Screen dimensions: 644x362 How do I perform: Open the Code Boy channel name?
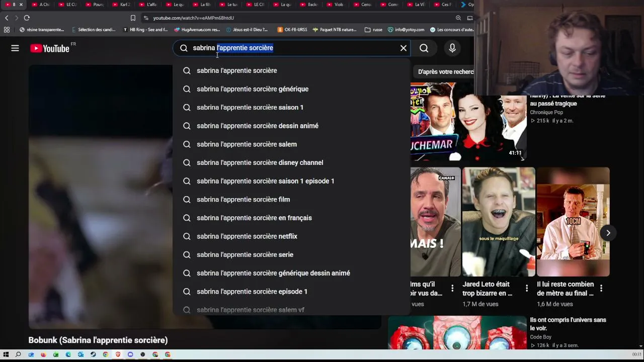[541, 337]
